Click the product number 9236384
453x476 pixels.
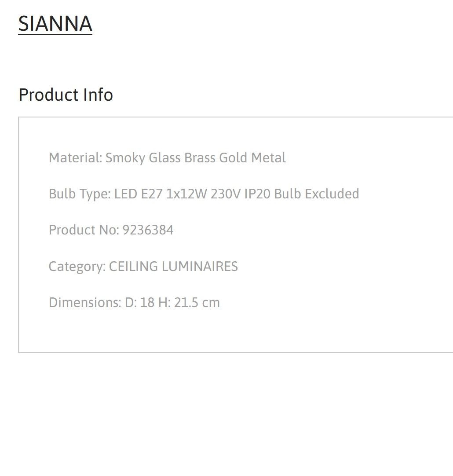point(148,230)
